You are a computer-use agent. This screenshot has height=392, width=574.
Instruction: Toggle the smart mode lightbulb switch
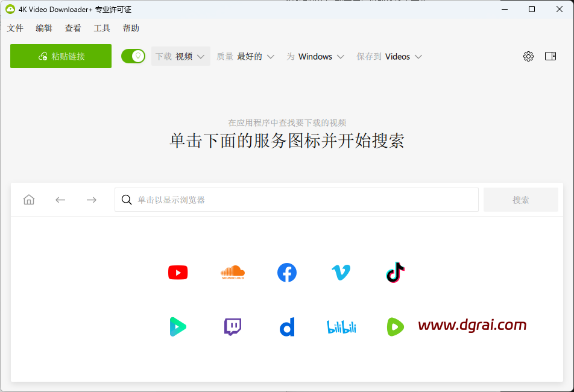click(133, 56)
